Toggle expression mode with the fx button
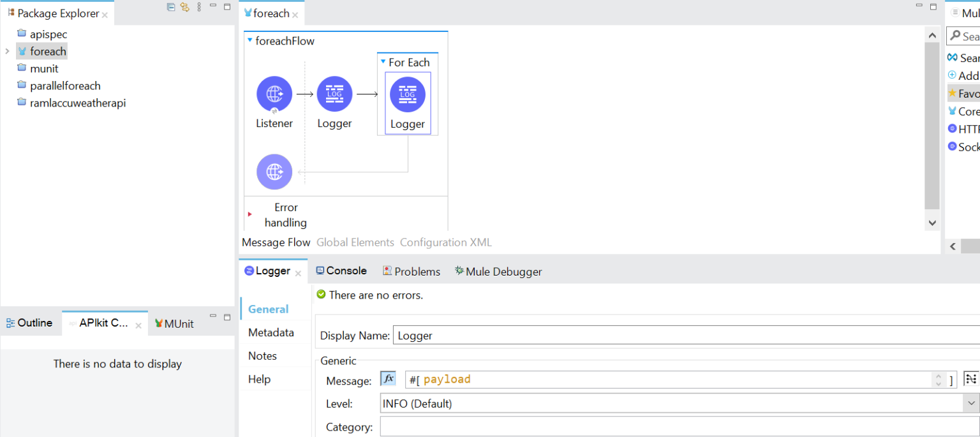Image resolution: width=980 pixels, height=437 pixels. tap(388, 378)
